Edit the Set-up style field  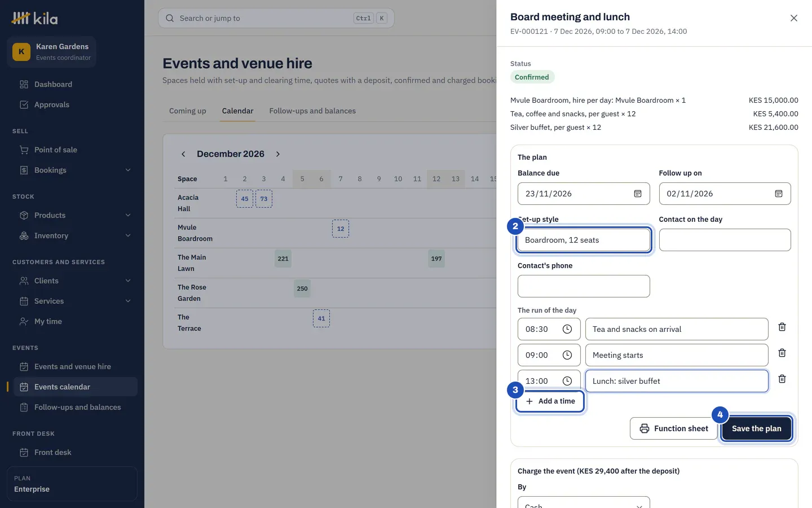[584, 240]
